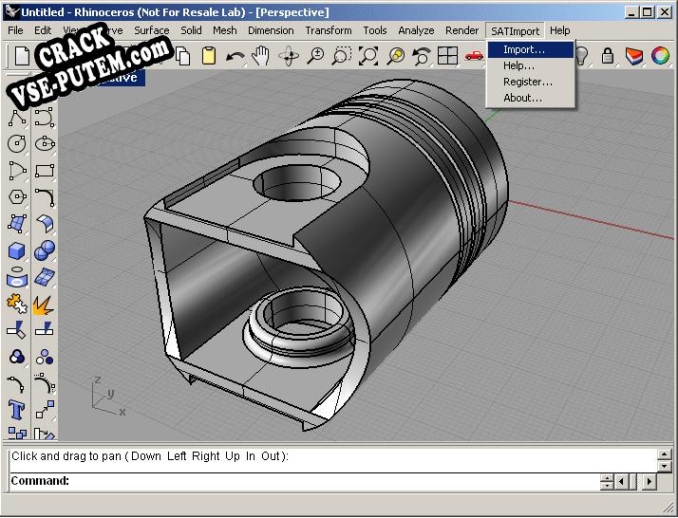678x518 pixels.
Task: Click About… in the SATImport menu
Action: tap(523, 98)
